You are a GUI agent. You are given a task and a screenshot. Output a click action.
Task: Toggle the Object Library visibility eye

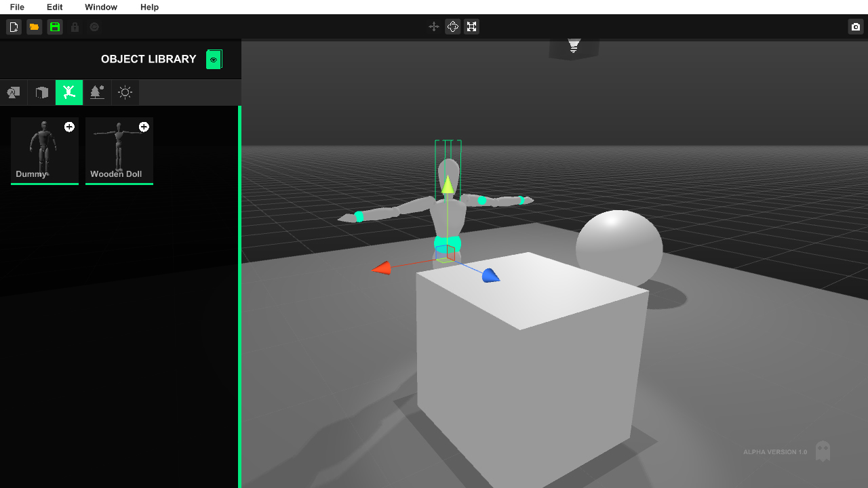click(x=213, y=59)
